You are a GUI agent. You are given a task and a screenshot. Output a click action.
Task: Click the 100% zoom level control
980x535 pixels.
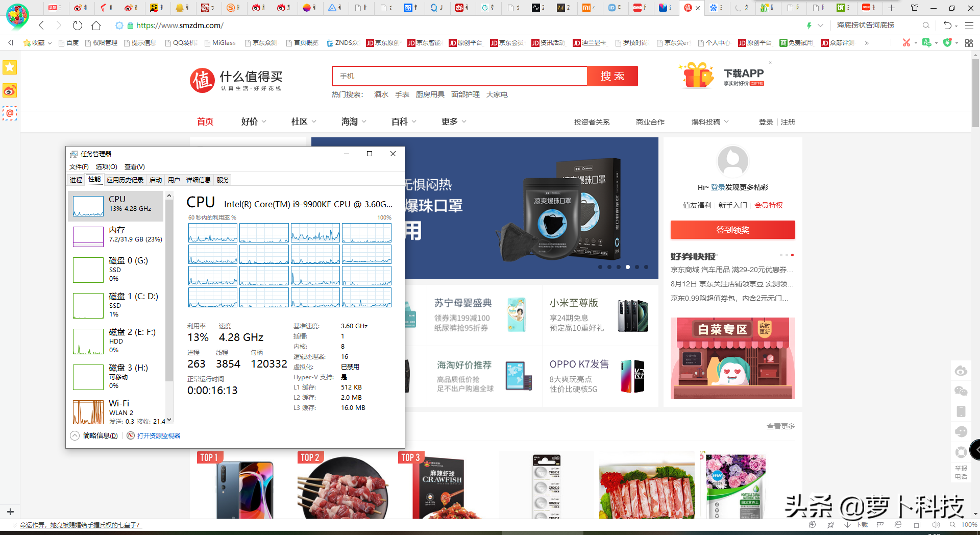[969, 525]
